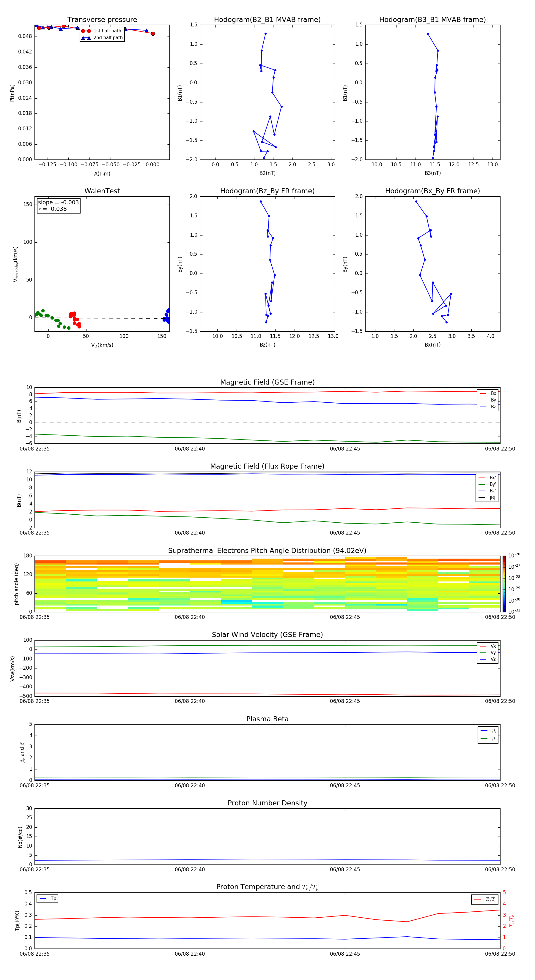Click the pitch angle distribution colorbar

coord(504,583)
